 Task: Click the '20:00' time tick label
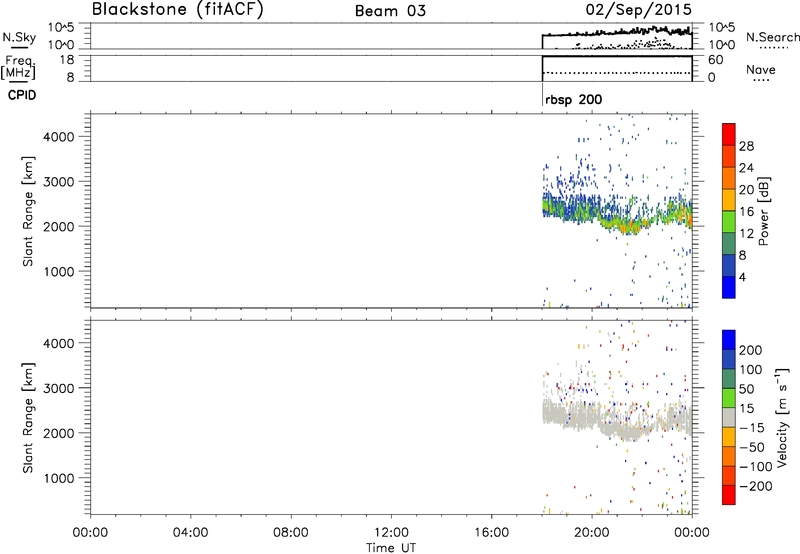592,533
